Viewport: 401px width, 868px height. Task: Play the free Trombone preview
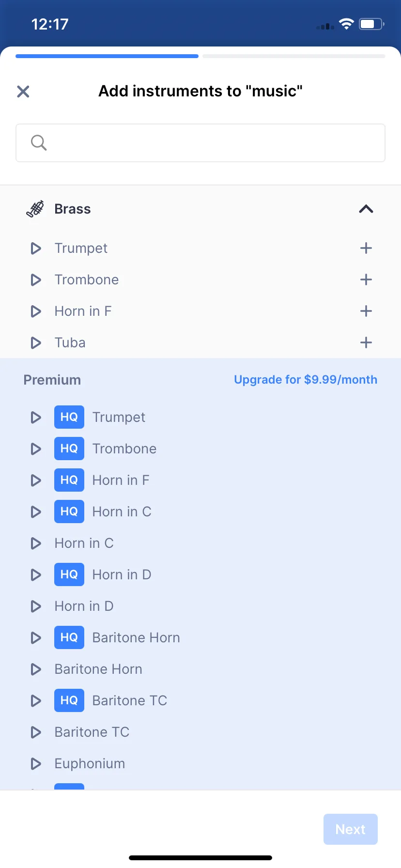tap(36, 280)
